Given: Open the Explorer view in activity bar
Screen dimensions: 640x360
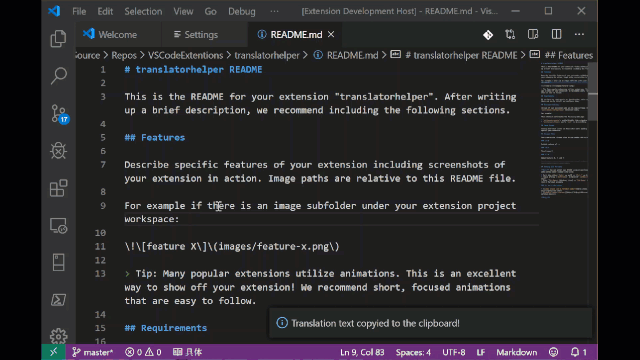Looking at the screenshot, I should pyautogui.click(x=58, y=39).
